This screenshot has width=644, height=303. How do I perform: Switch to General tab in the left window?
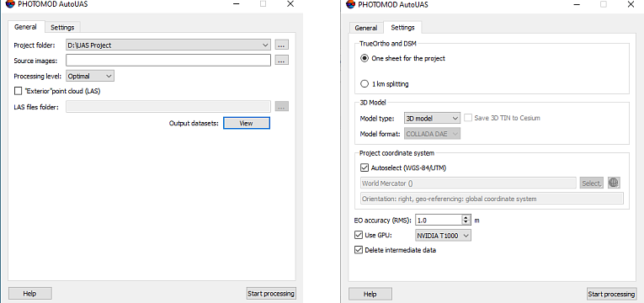25,27
